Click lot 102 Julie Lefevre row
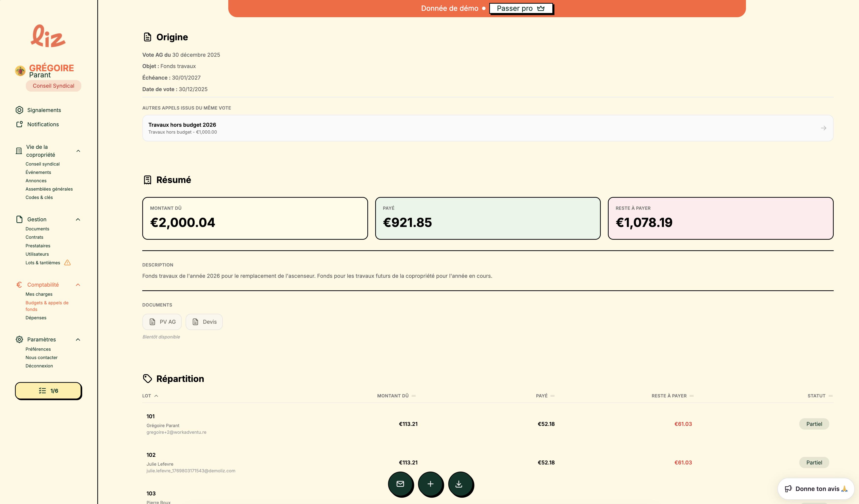The height and width of the screenshot is (504, 859). pos(488,462)
